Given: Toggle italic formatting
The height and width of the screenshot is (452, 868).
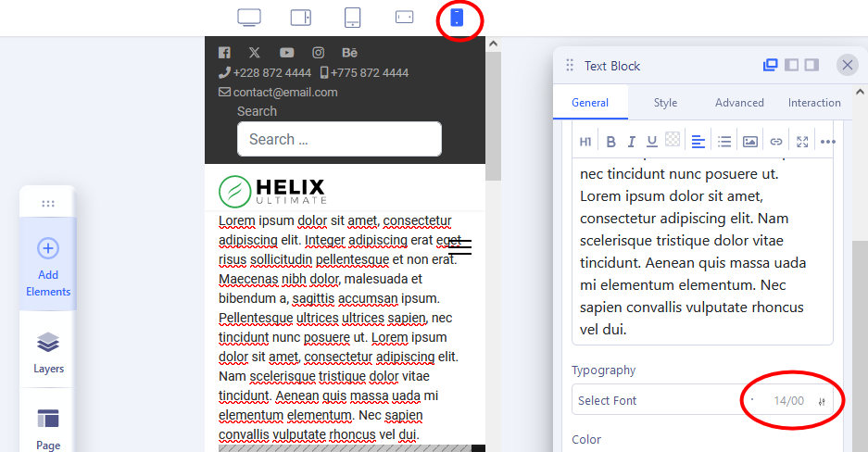Looking at the screenshot, I should pos(631,142).
